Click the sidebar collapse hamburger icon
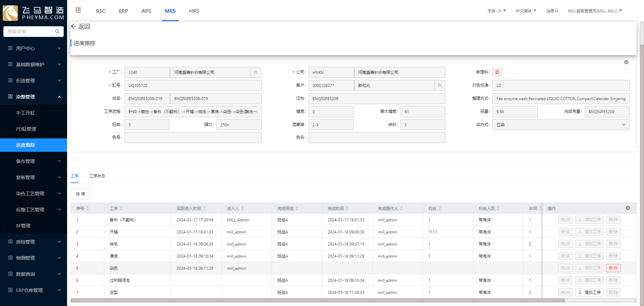This screenshot has height=306, width=644. pos(78,10)
